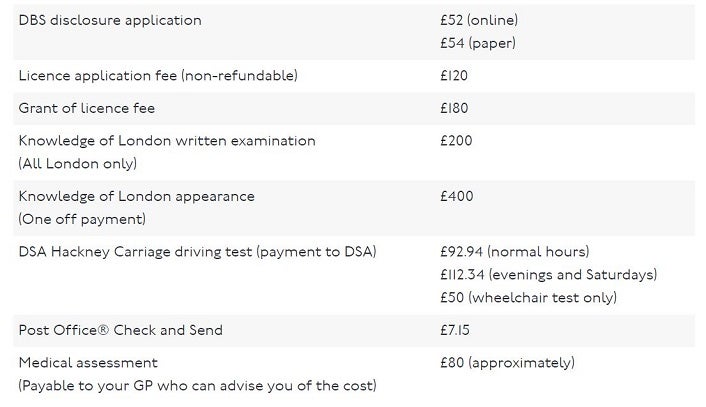This screenshot has height=407, width=706.
Task: Click the Grant of licence fee label
Action: click(x=87, y=108)
